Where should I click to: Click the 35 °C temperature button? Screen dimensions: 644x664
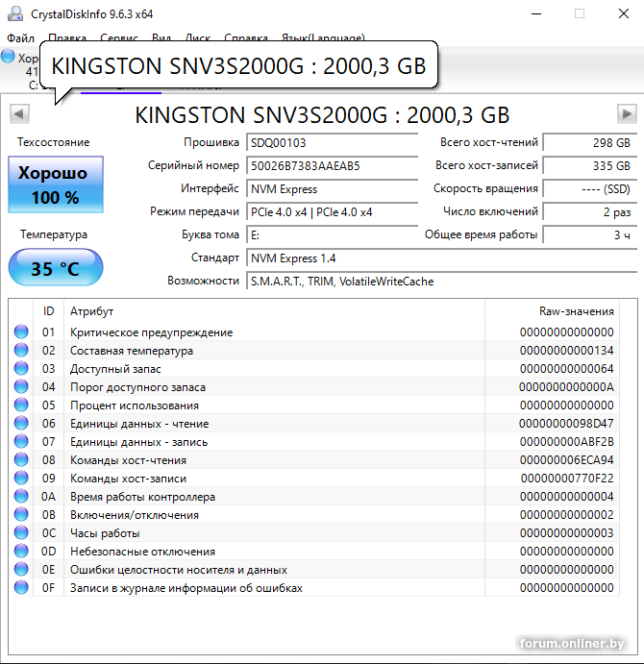click(x=56, y=268)
